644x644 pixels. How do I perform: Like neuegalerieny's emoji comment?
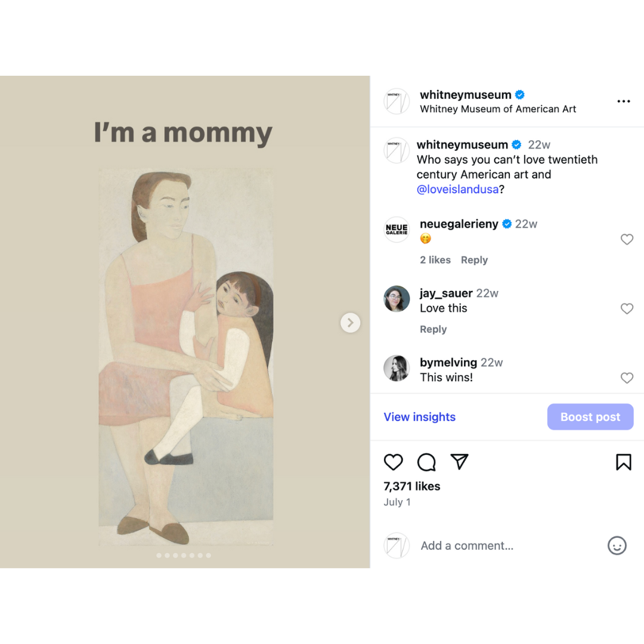pyautogui.click(x=627, y=239)
